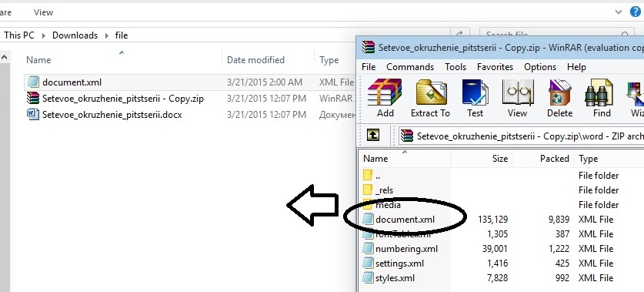
Task: Open the WinRAR Options menu
Action: click(540, 66)
